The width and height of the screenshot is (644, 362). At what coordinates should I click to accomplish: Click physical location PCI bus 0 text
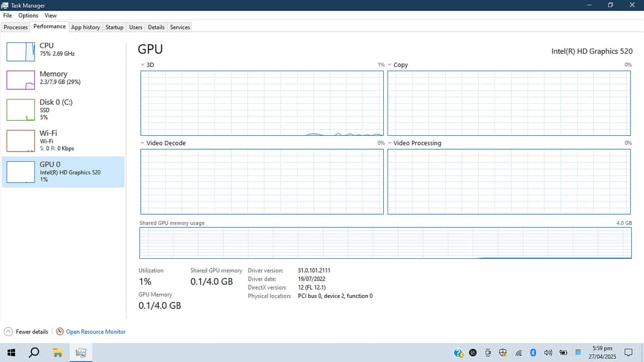coord(335,296)
